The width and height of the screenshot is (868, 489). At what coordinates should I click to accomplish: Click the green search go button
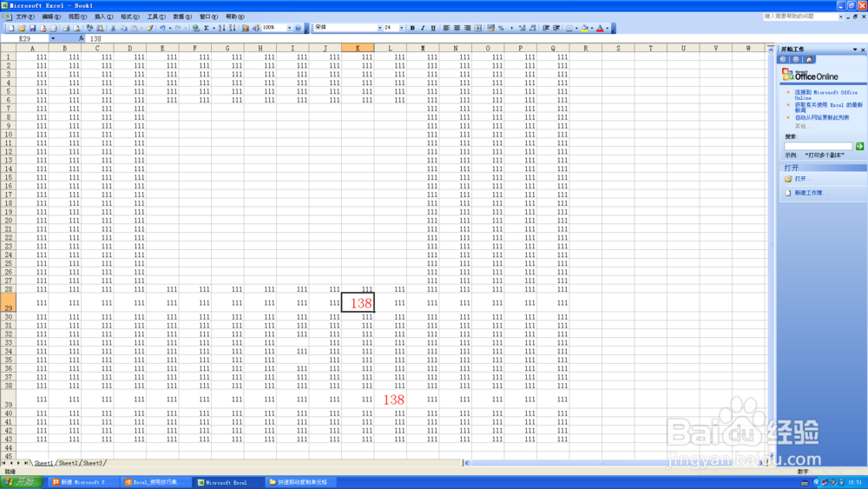coord(859,146)
